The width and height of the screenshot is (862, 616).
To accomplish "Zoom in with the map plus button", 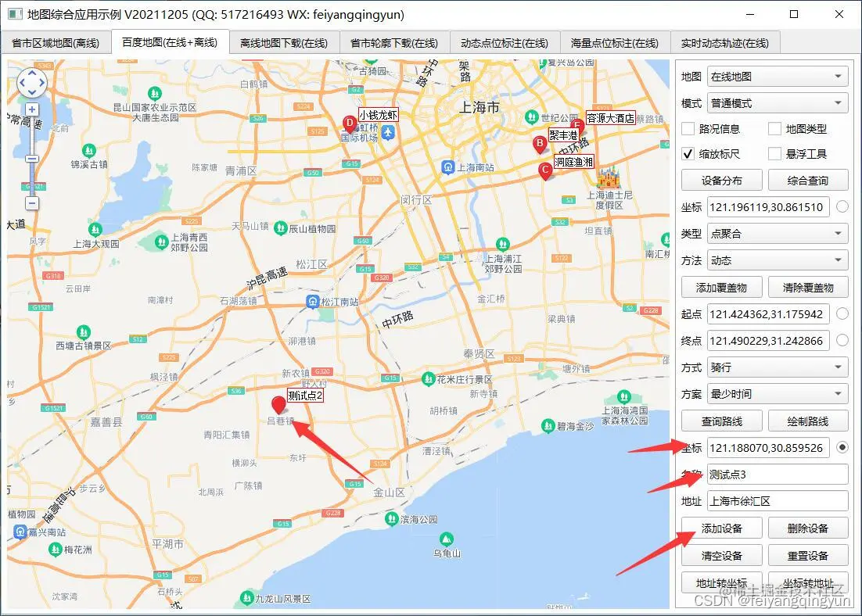I will click(32, 109).
